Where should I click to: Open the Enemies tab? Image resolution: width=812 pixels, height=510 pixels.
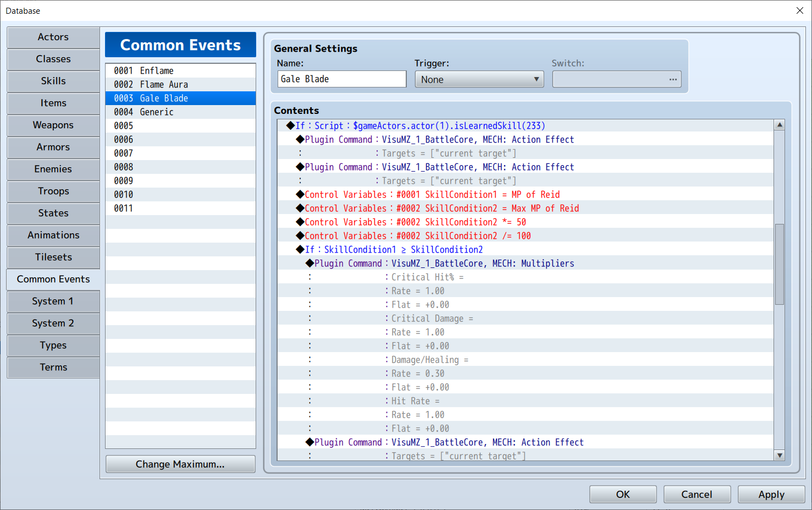point(53,169)
